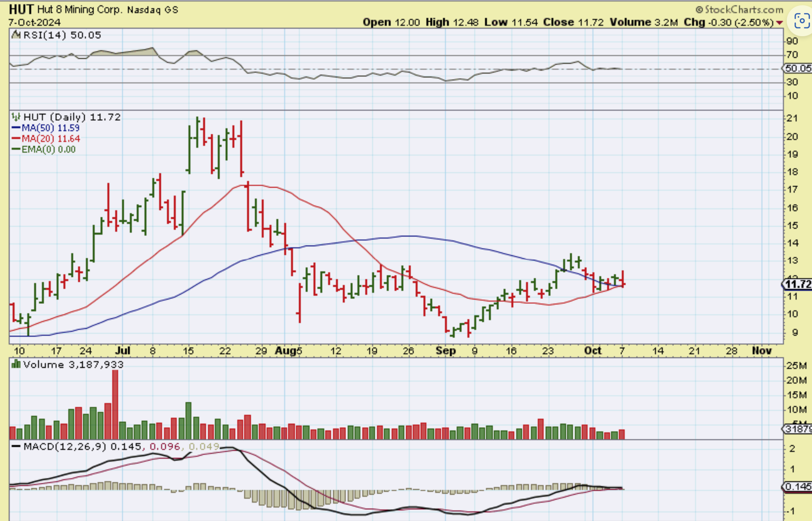
Task: Click the Volume panel bar-chart icon
Action: click(16, 364)
